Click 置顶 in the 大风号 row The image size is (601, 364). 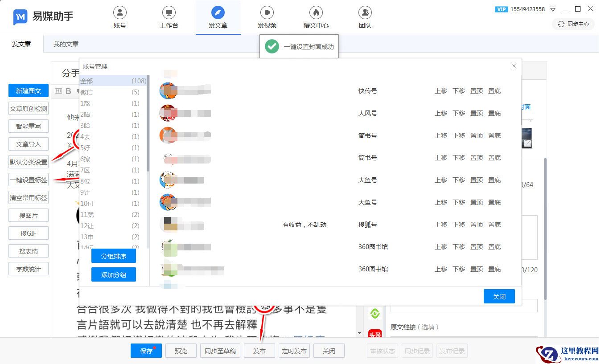477,113
